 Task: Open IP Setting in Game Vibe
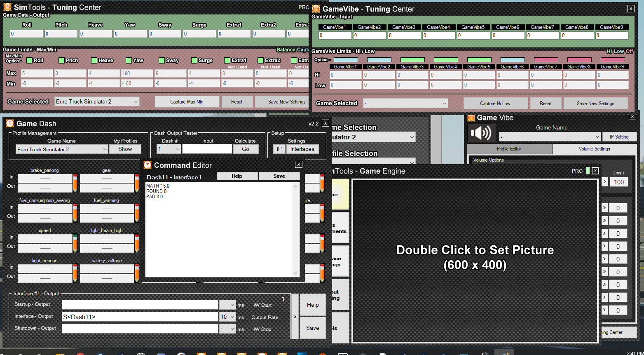coord(619,136)
